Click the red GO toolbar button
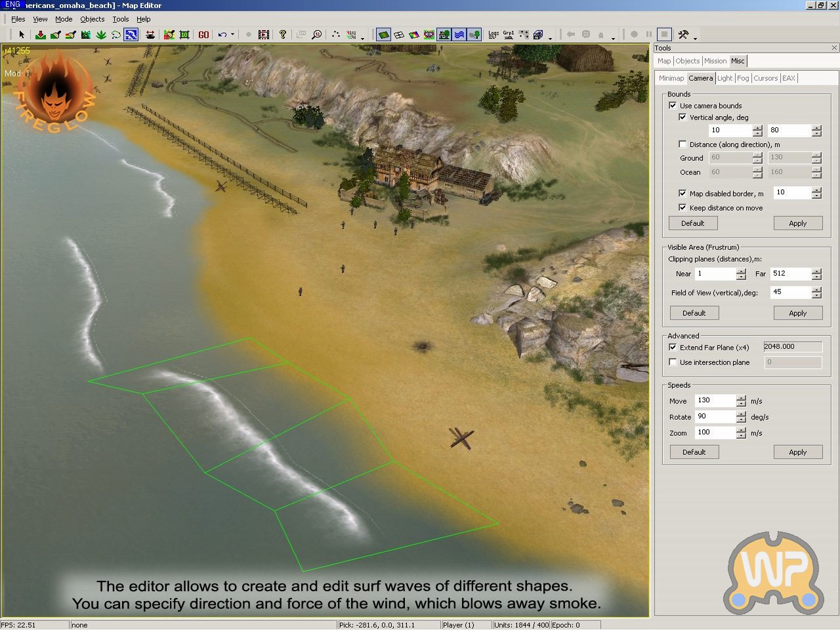840x630 pixels. tap(203, 34)
